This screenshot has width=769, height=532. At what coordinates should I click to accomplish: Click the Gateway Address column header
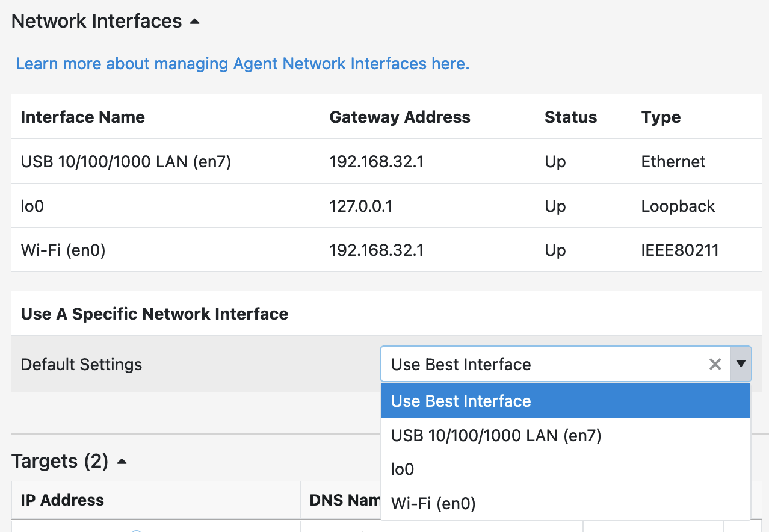pyautogui.click(x=400, y=117)
